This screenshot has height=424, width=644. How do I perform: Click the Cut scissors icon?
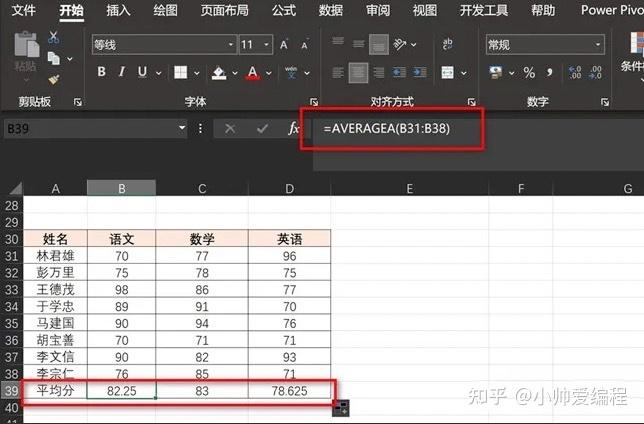pyautogui.click(x=53, y=37)
